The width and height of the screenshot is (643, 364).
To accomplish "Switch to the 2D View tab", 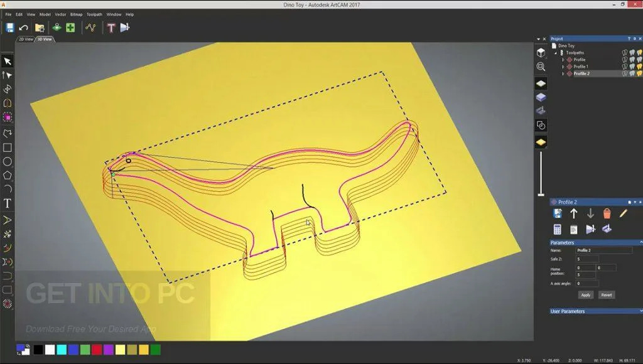I will pos(26,39).
